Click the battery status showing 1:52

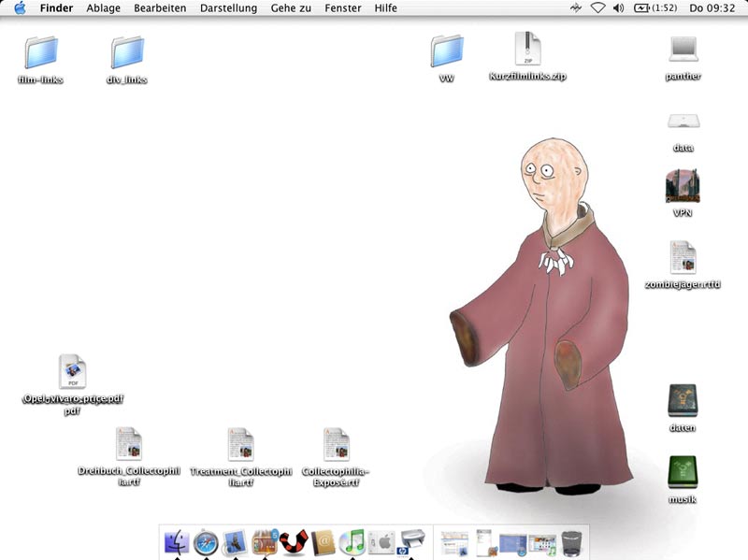click(x=655, y=8)
